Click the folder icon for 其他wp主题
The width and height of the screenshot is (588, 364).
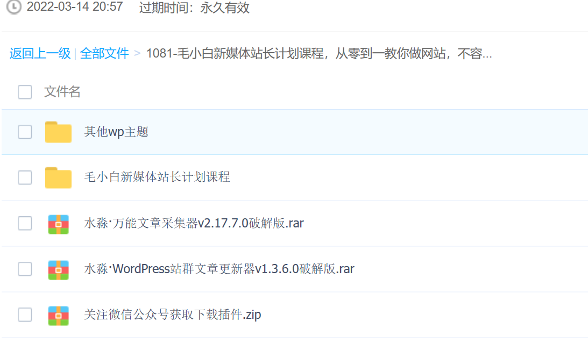click(58, 132)
